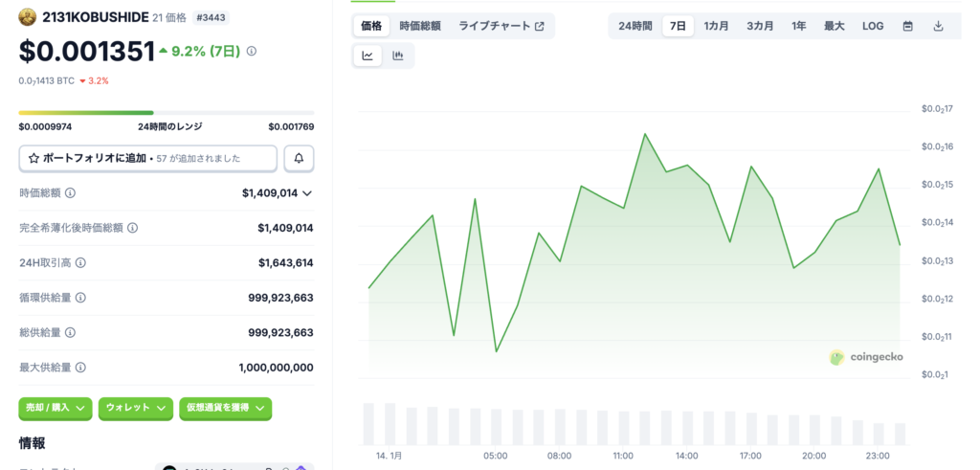Select the 1カ月 time range
The image size is (980, 470).
[718, 26]
